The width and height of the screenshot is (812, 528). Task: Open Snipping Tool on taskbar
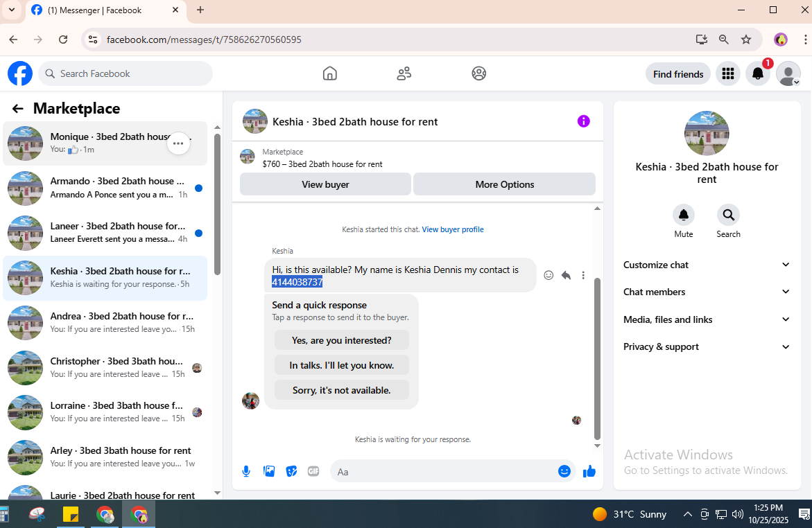pyautogui.click(x=37, y=514)
